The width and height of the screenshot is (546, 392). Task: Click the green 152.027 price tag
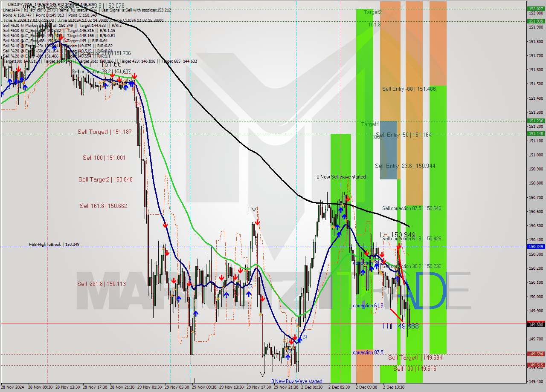point(536,9)
